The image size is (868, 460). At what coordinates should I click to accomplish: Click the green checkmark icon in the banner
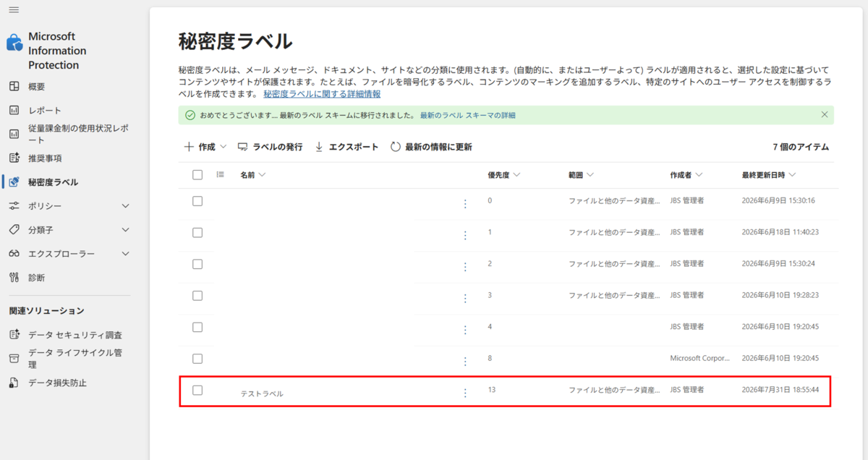click(x=190, y=115)
